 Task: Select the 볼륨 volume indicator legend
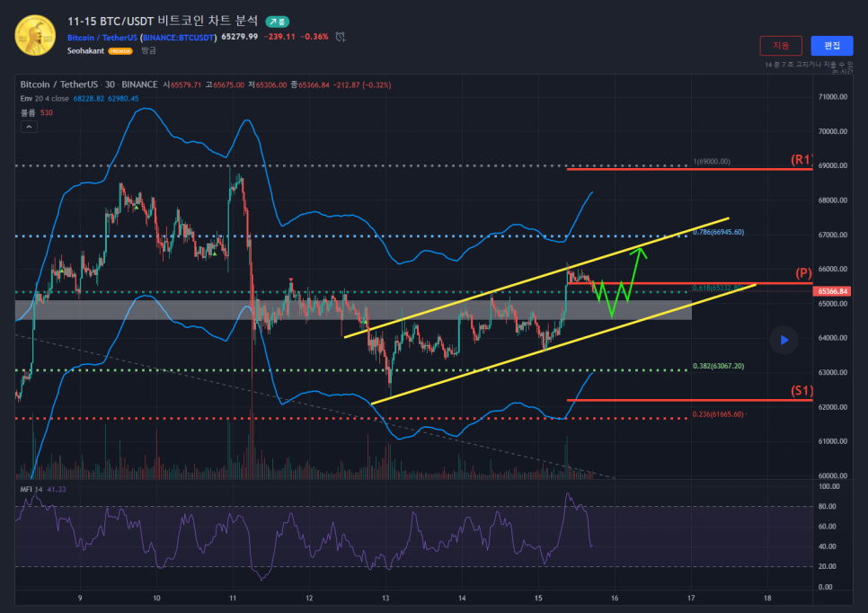click(x=29, y=112)
